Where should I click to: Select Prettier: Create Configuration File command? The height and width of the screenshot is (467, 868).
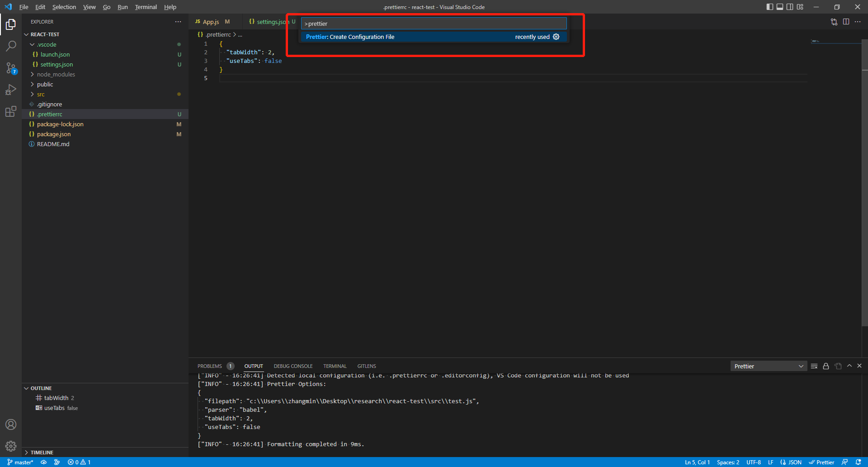[x=434, y=37]
